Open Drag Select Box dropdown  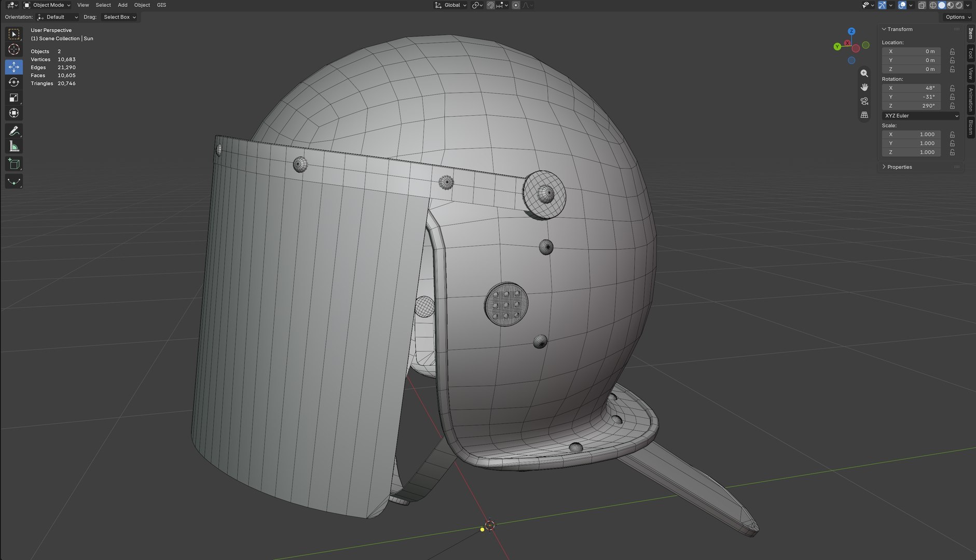pos(119,17)
